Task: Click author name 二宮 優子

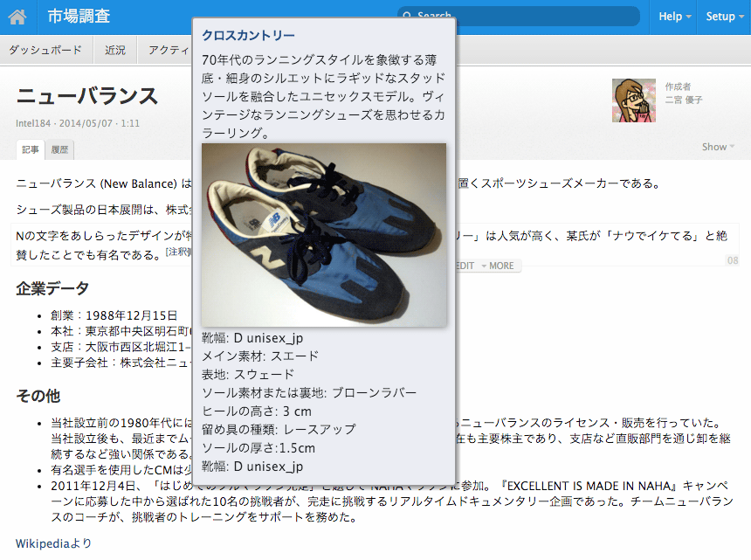Action: click(x=683, y=100)
